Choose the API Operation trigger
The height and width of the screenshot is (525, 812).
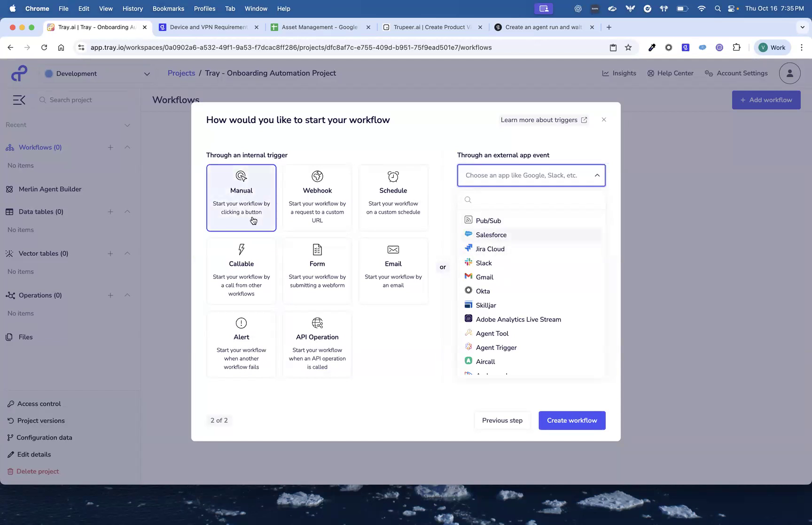(317, 344)
